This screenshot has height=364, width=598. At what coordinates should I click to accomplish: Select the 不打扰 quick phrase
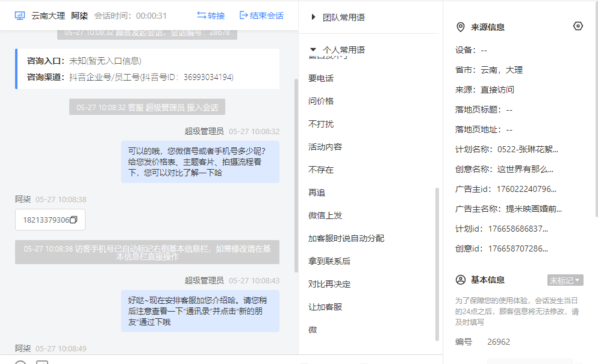tap(321, 124)
